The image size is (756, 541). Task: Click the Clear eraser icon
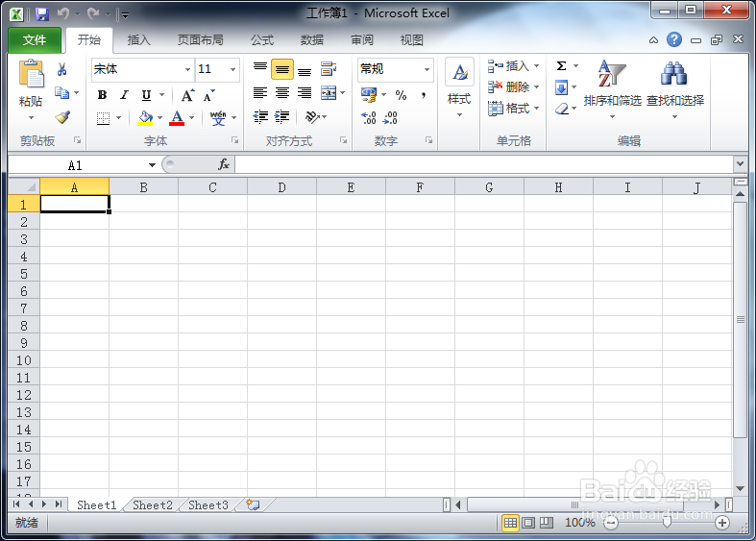[x=562, y=109]
